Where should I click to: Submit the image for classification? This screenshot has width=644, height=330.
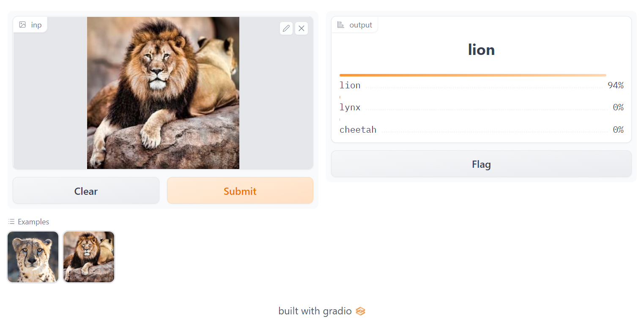pos(240,191)
